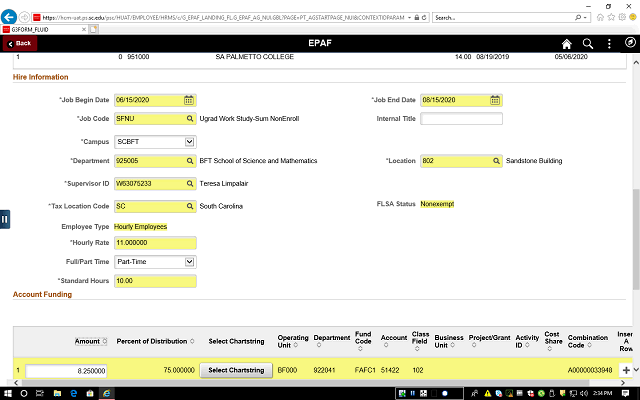Click the volume speaker icon in the system tray
640x400 pixels.
coord(583,393)
